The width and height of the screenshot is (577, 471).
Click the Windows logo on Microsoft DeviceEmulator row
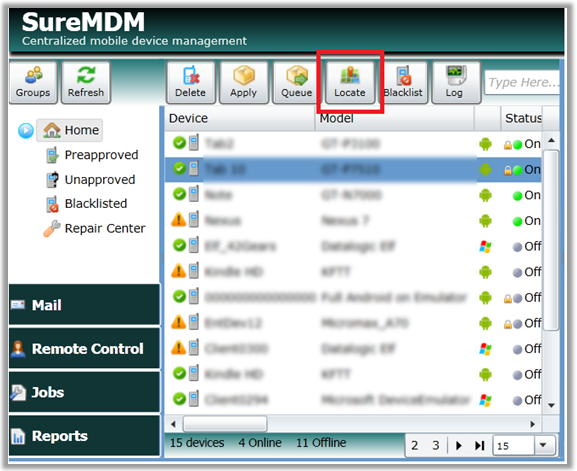pos(485,400)
